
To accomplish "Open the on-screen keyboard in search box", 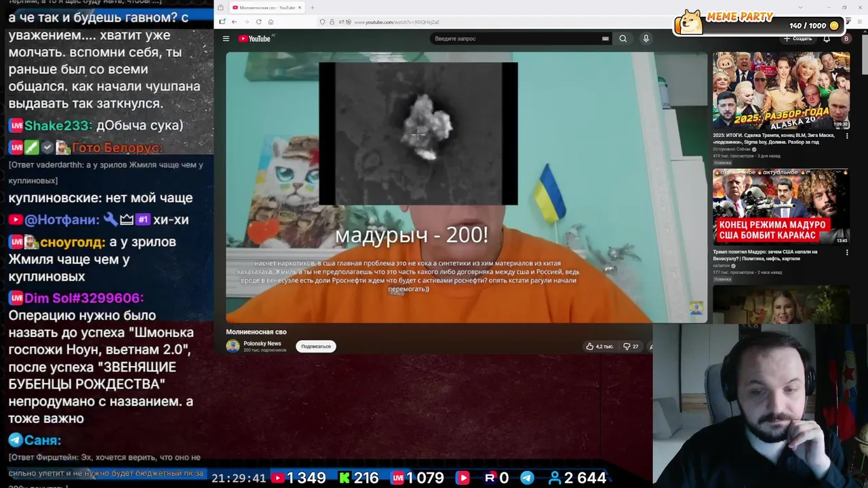I will pyautogui.click(x=605, y=39).
